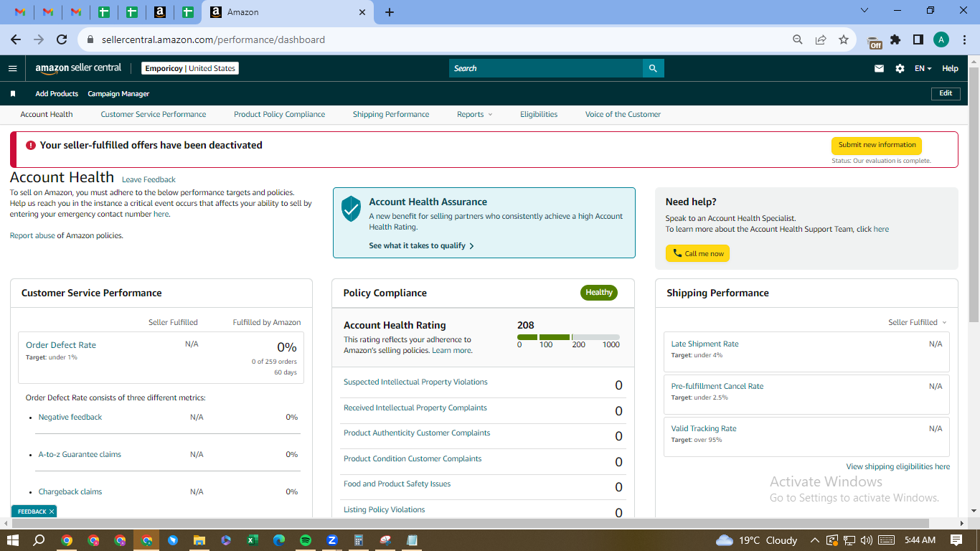This screenshot has height=551, width=980.
Task: Open Add Products shortcut
Action: coord(57,94)
